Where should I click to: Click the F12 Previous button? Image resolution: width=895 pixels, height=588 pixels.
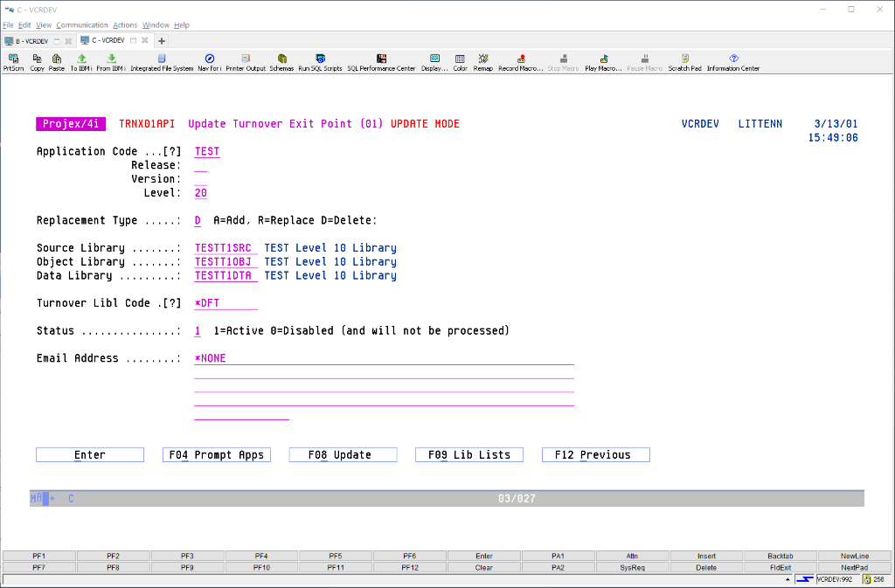596,454
